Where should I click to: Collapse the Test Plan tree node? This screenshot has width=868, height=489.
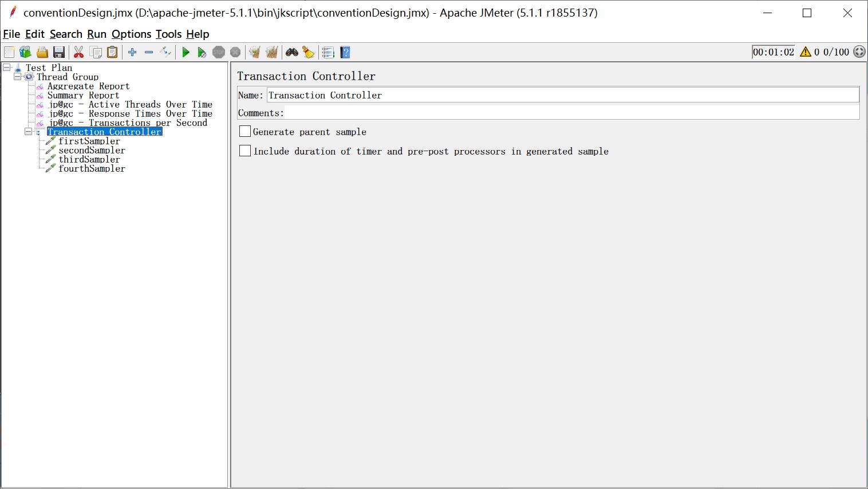pyautogui.click(x=7, y=68)
